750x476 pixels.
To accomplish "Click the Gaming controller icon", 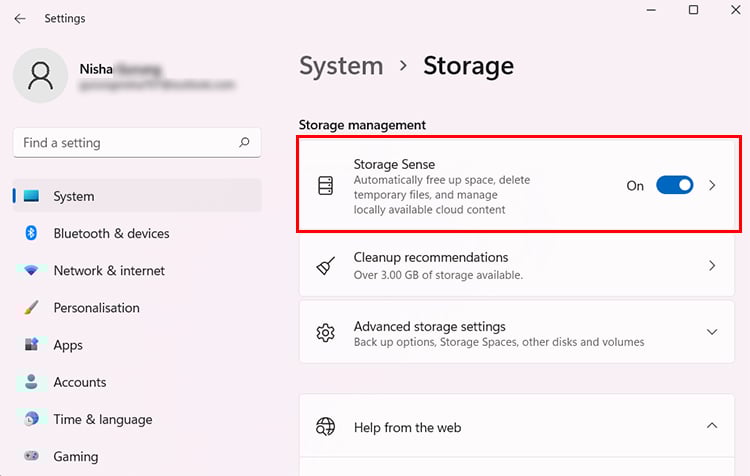I will pos(31,455).
